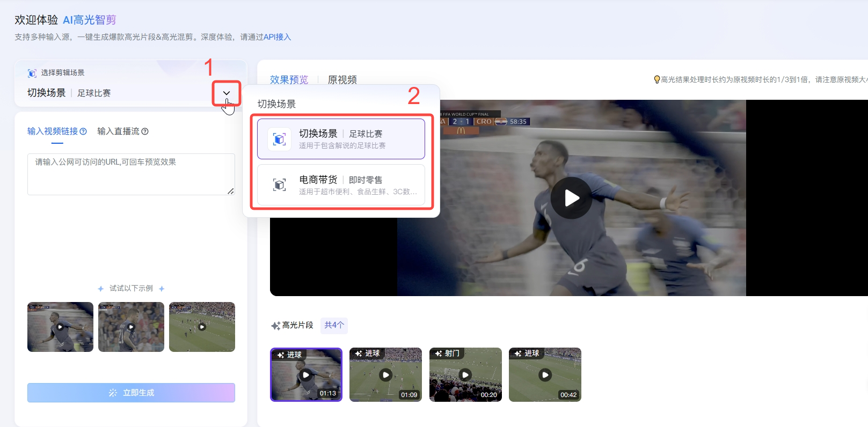
Task: Select the 足球比赛 scene option
Action: (341, 139)
